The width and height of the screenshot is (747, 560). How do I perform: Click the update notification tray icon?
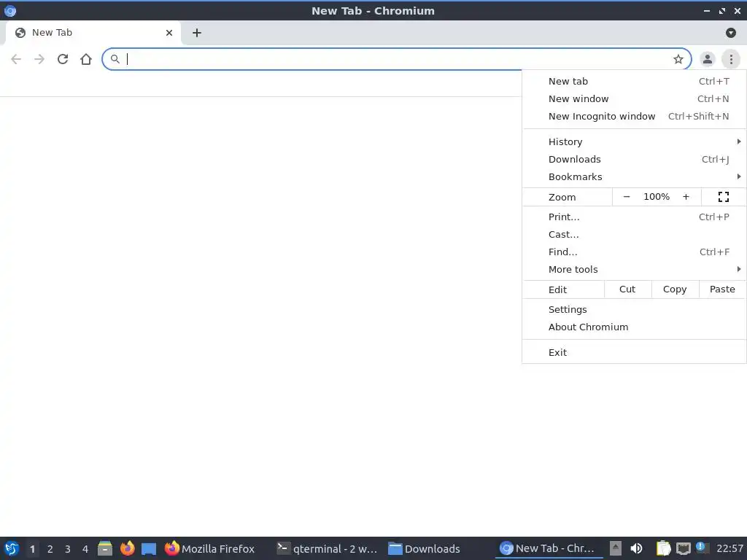pyautogui.click(x=701, y=548)
